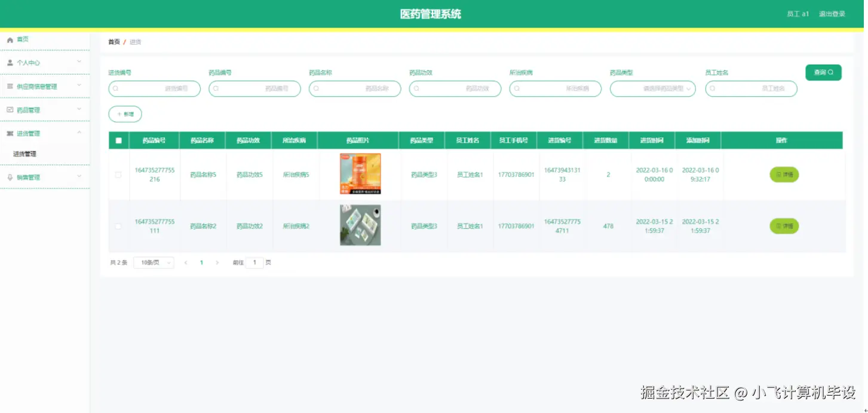Click the 进货数量 column header
The height and width of the screenshot is (413, 868).
tap(606, 140)
